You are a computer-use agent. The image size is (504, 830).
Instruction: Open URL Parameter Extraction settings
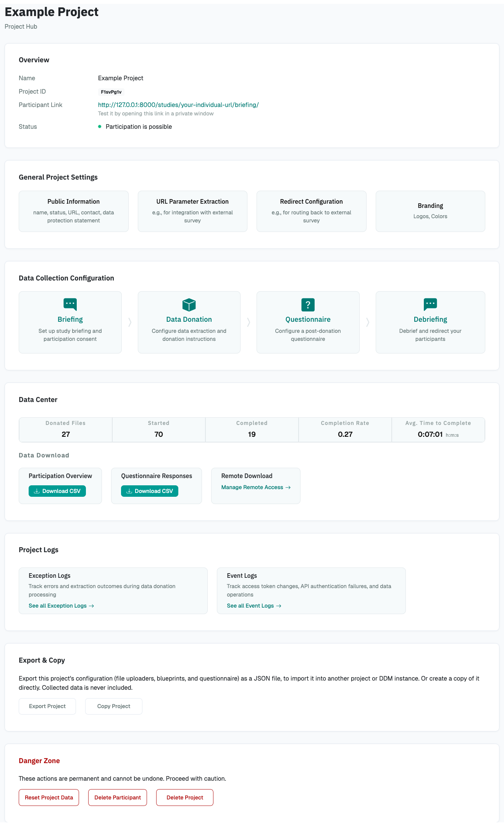click(192, 211)
